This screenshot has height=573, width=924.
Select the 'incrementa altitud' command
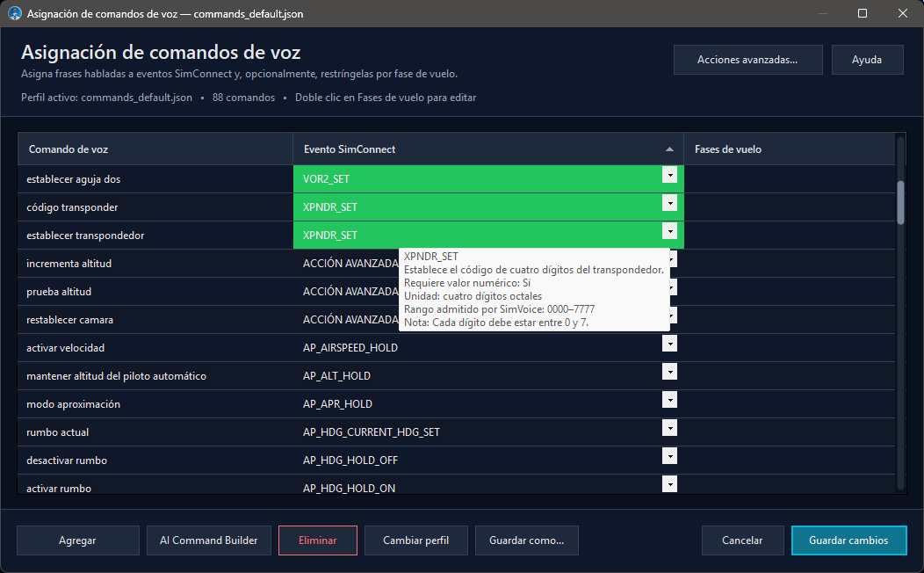click(155, 264)
